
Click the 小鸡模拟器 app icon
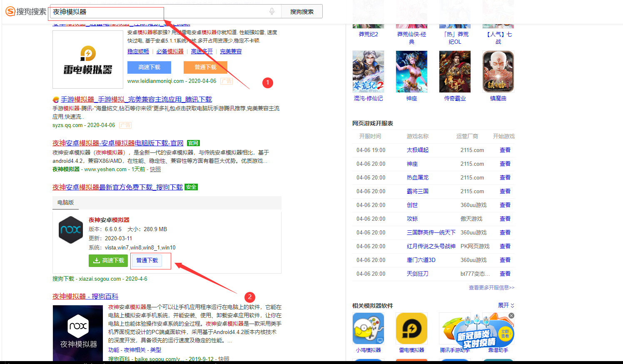pyautogui.click(x=368, y=329)
